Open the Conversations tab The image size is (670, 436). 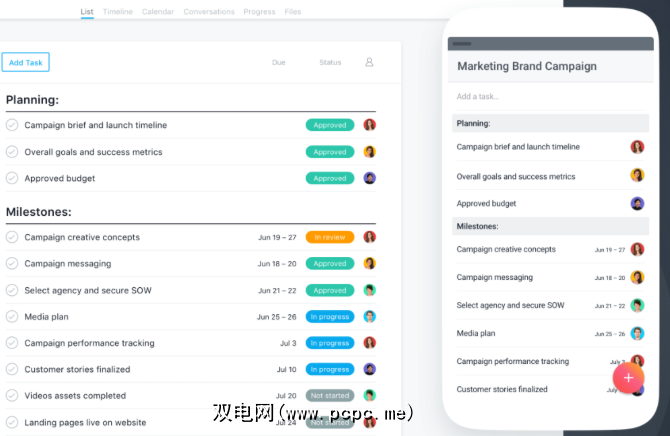point(209,12)
